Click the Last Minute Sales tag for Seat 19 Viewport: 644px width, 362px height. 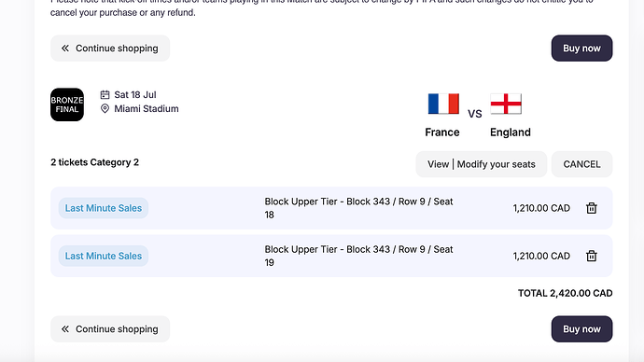(x=104, y=256)
